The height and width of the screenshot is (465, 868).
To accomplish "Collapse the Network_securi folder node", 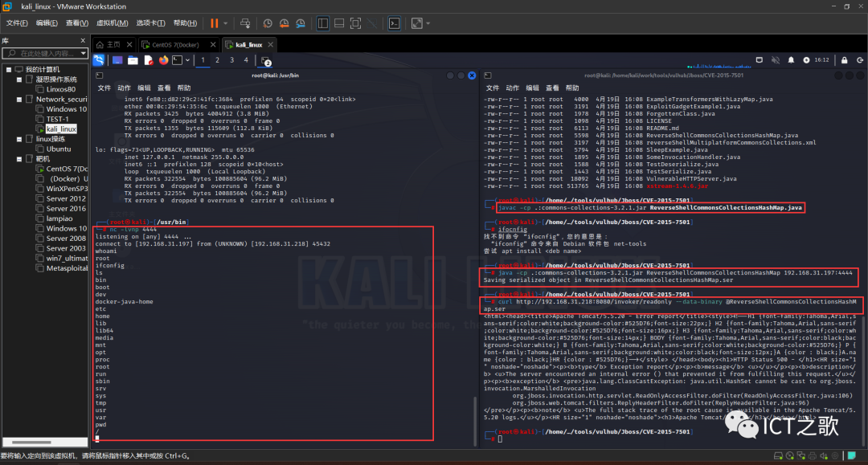I will pos(19,100).
